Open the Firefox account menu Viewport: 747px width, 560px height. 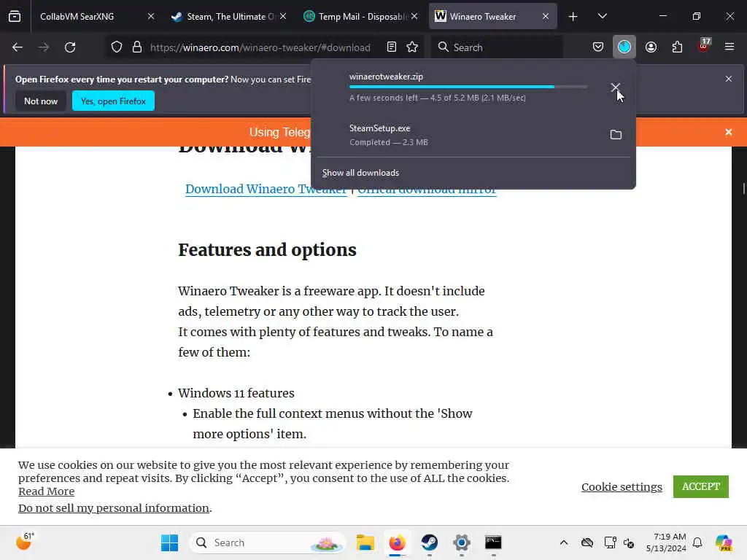click(x=651, y=47)
